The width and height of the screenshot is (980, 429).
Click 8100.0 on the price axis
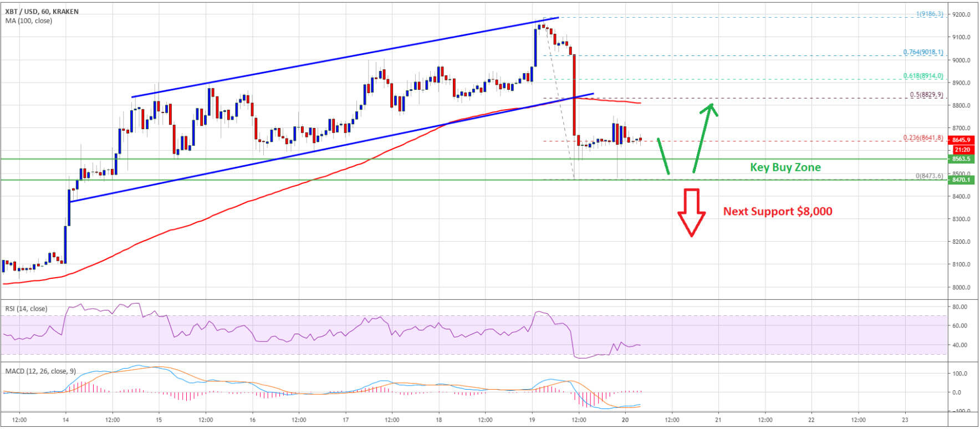(962, 264)
